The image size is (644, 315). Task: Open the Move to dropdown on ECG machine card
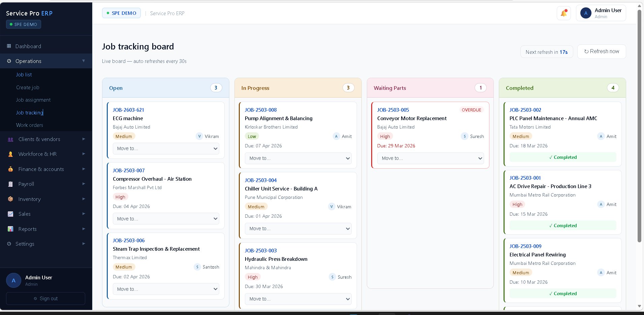coord(166,148)
